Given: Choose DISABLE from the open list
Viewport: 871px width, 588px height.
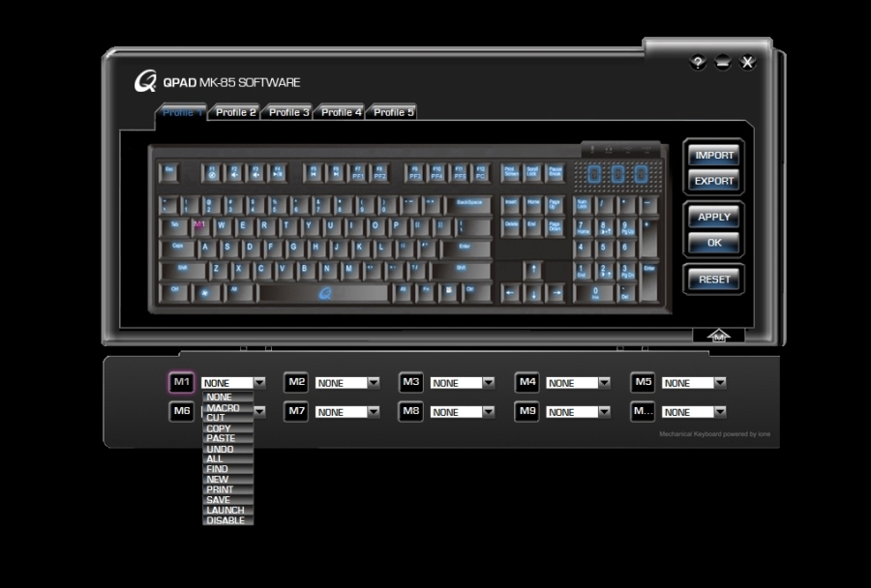Looking at the screenshot, I should pyautogui.click(x=227, y=520).
